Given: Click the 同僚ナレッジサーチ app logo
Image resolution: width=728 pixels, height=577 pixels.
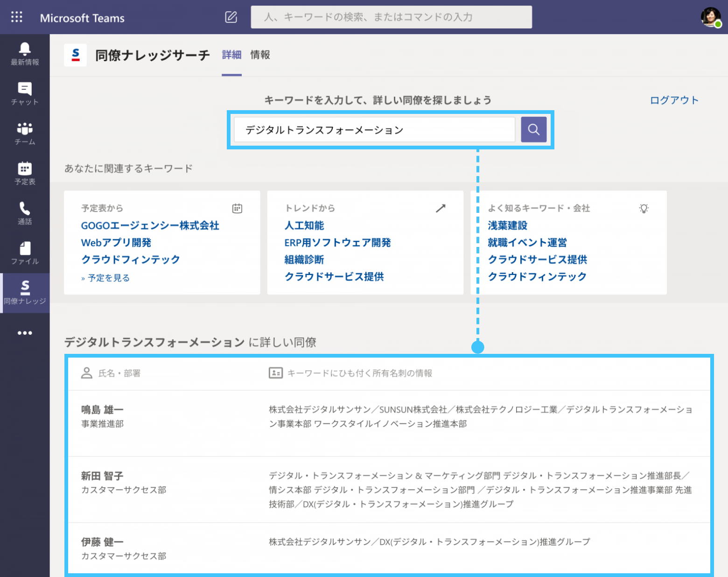Looking at the screenshot, I should (76, 55).
